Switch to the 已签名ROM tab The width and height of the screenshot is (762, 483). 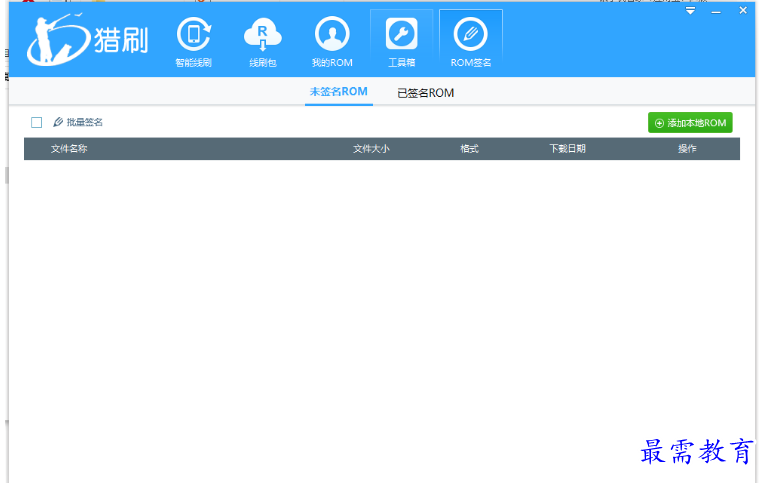(425, 93)
